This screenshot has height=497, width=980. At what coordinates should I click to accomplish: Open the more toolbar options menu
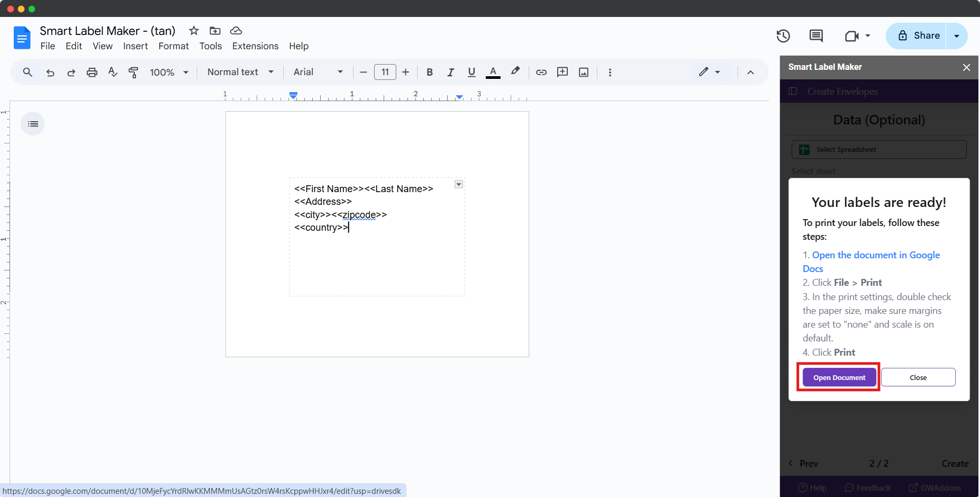click(x=610, y=73)
